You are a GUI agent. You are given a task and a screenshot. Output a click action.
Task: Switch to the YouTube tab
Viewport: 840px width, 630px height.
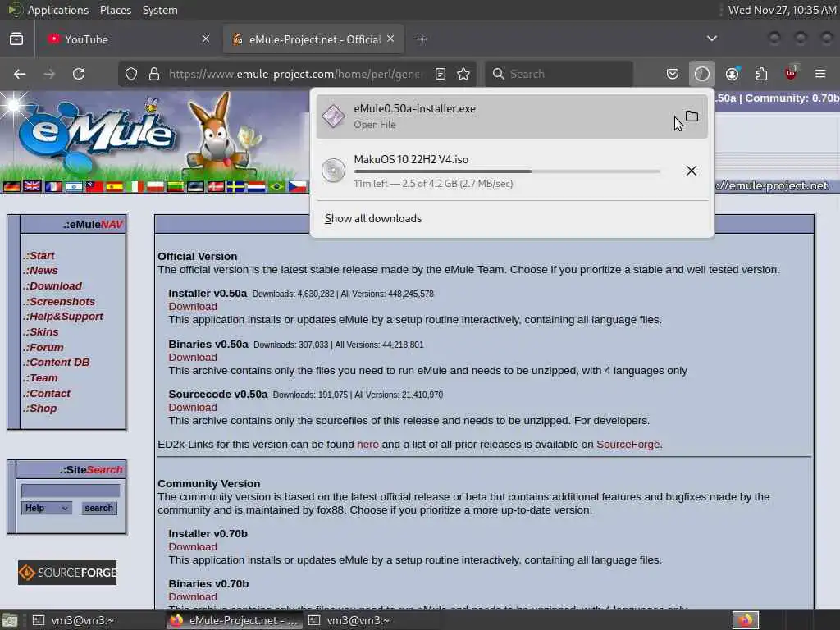[x=129, y=39]
